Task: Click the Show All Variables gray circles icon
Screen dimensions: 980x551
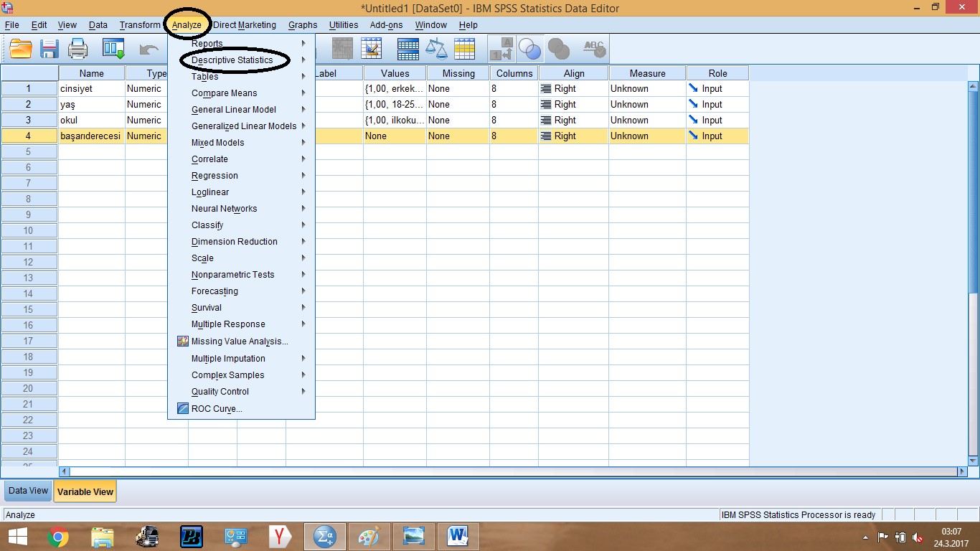Action: (x=558, y=49)
